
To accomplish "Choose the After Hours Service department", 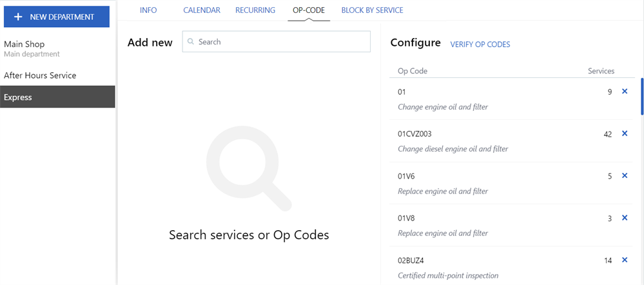I will 40,75.
